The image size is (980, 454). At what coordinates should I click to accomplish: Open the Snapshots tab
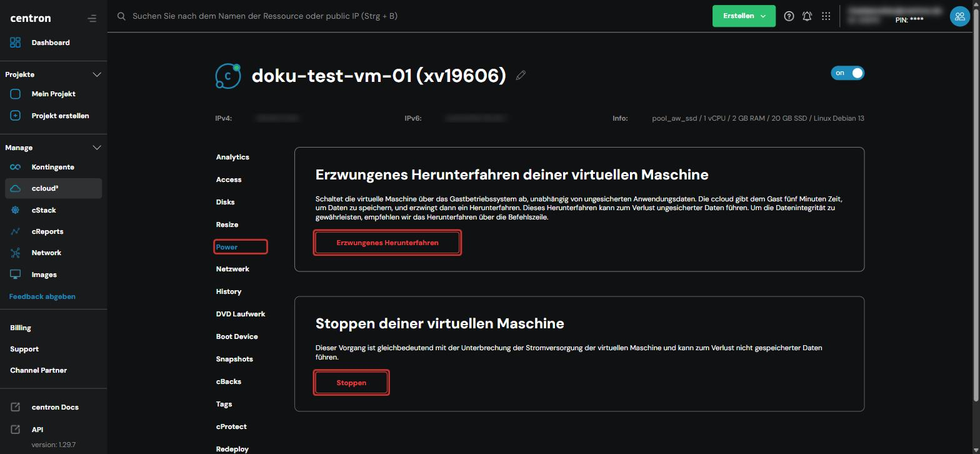[234, 359]
